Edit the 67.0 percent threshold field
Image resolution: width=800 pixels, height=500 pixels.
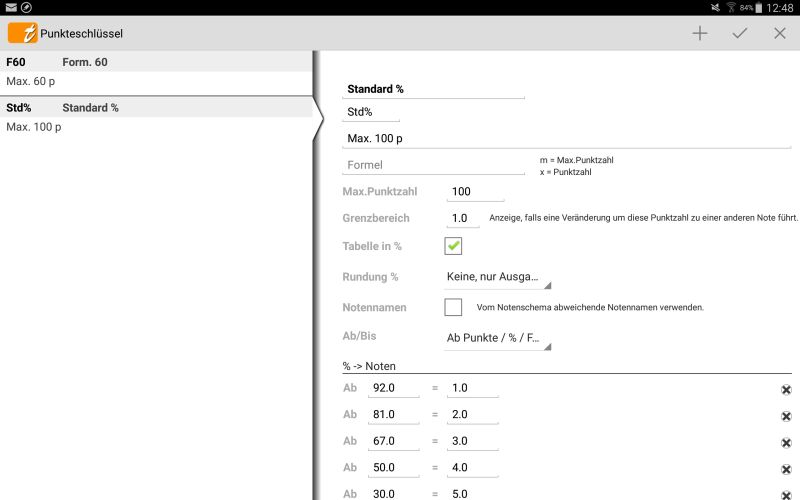[x=393, y=441]
